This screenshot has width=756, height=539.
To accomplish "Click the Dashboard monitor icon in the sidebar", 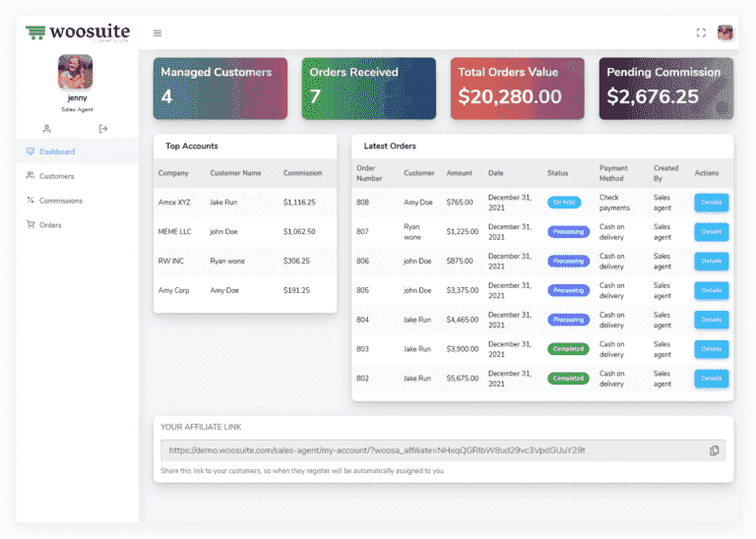I will click(31, 151).
